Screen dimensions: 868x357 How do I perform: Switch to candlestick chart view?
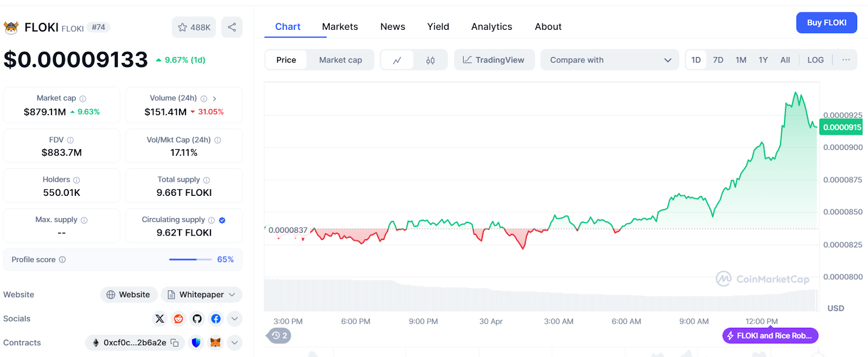[430, 60]
